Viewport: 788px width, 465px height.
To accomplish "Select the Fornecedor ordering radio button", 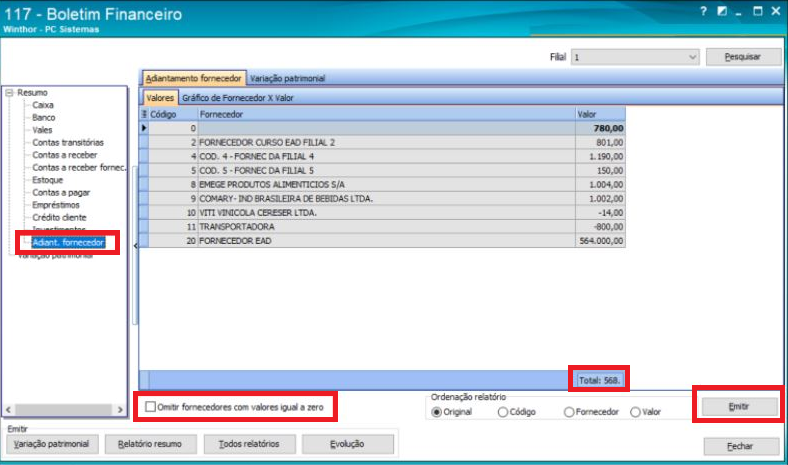I will pyautogui.click(x=569, y=412).
